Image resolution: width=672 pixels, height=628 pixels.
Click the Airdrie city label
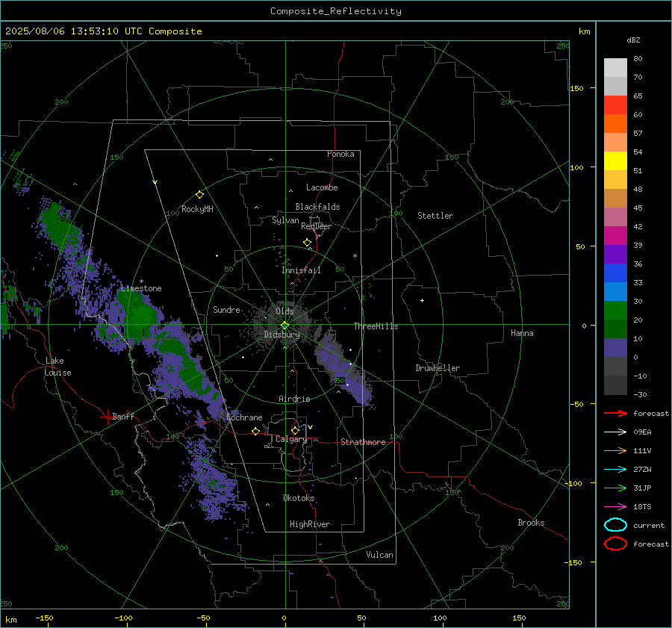(x=294, y=399)
